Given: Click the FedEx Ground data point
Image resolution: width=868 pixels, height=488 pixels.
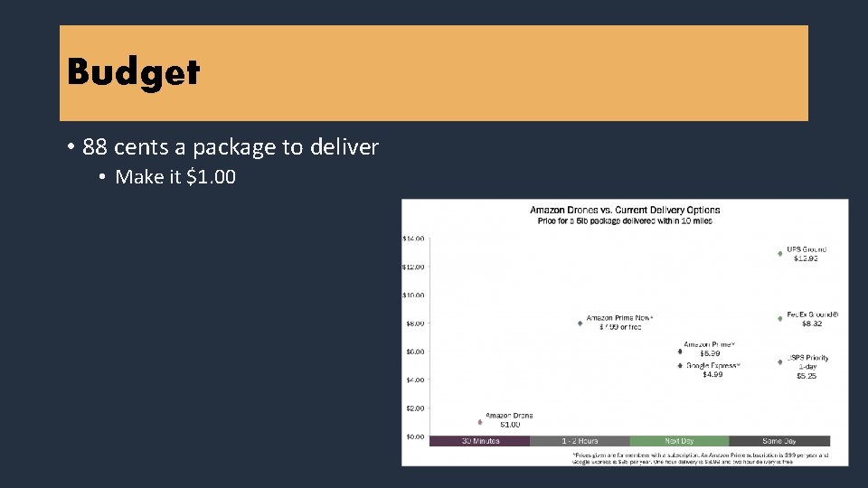Looking at the screenshot, I should [x=780, y=318].
